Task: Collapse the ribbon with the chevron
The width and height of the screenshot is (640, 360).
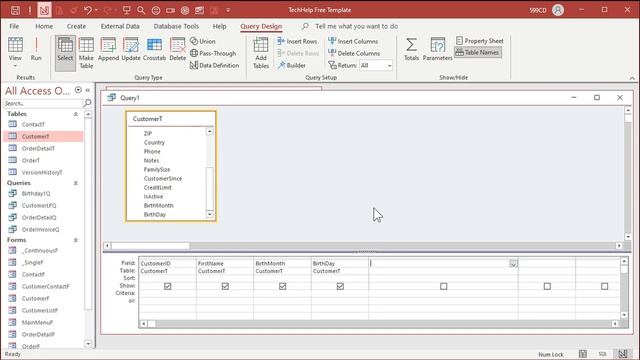Action: tap(632, 78)
